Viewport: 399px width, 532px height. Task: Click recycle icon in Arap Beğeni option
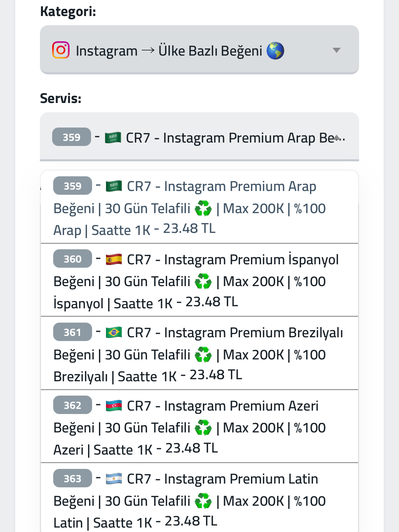click(x=203, y=208)
